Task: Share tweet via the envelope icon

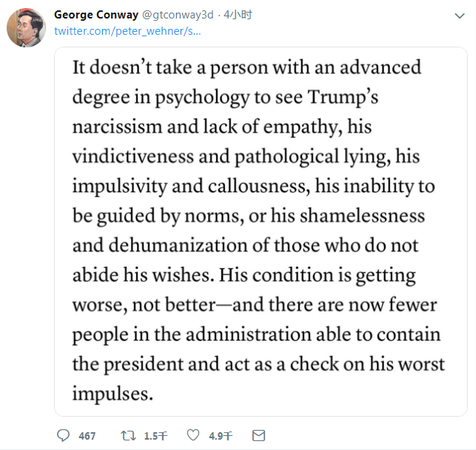Action: coord(259,435)
